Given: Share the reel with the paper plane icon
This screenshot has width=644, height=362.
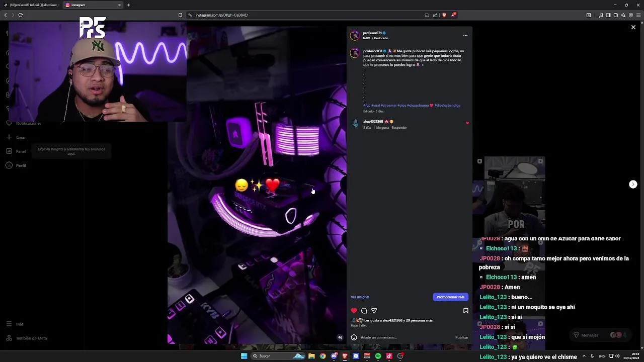Looking at the screenshot, I should coord(374,311).
